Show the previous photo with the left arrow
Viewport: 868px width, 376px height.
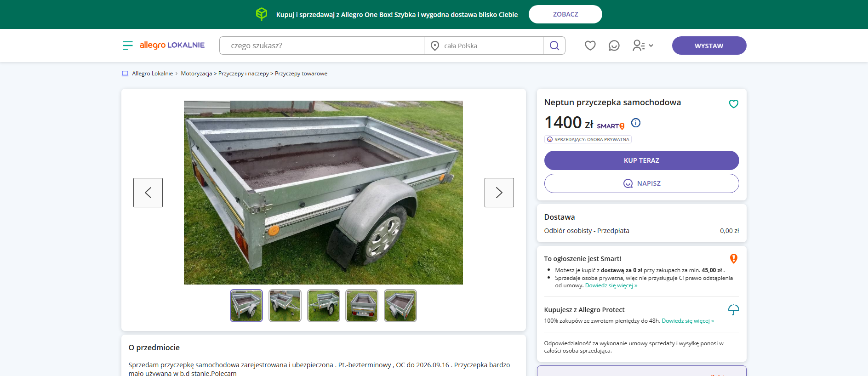coord(148,193)
